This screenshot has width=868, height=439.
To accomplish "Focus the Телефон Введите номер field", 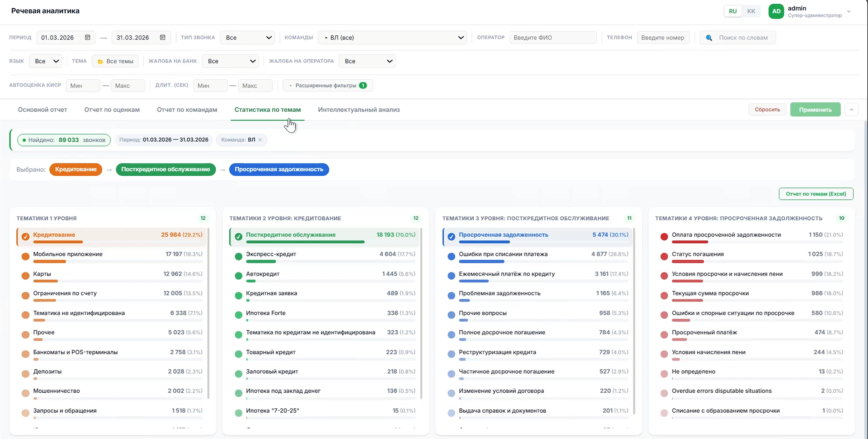I will [663, 37].
